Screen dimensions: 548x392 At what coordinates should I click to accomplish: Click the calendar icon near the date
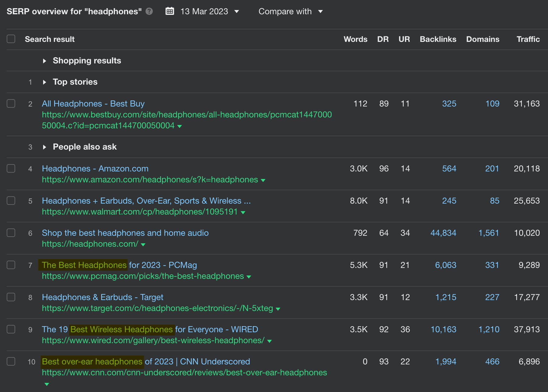(x=170, y=11)
